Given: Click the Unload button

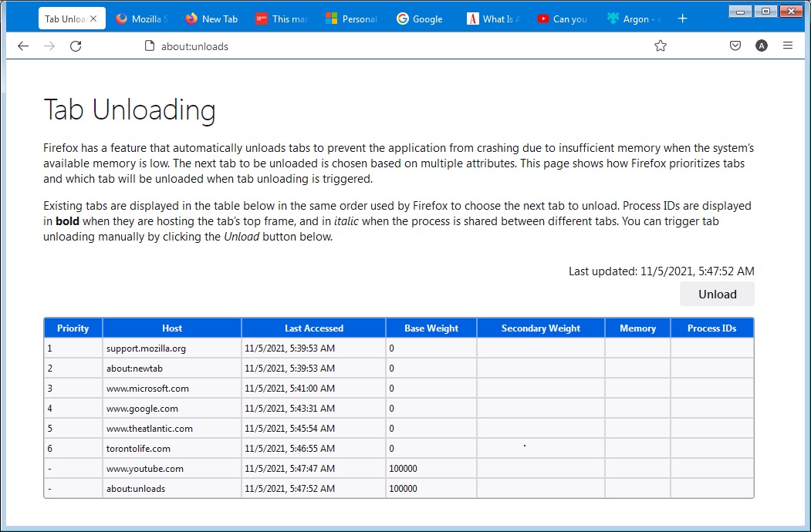Looking at the screenshot, I should 717,295.
